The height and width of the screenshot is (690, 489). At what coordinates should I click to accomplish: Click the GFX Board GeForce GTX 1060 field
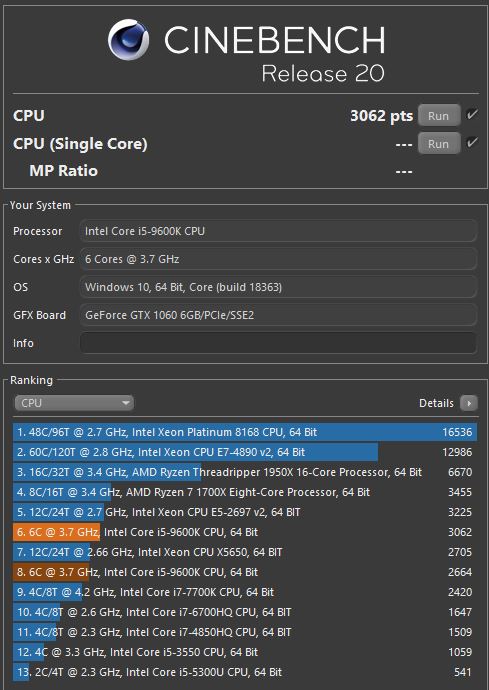coord(278,315)
